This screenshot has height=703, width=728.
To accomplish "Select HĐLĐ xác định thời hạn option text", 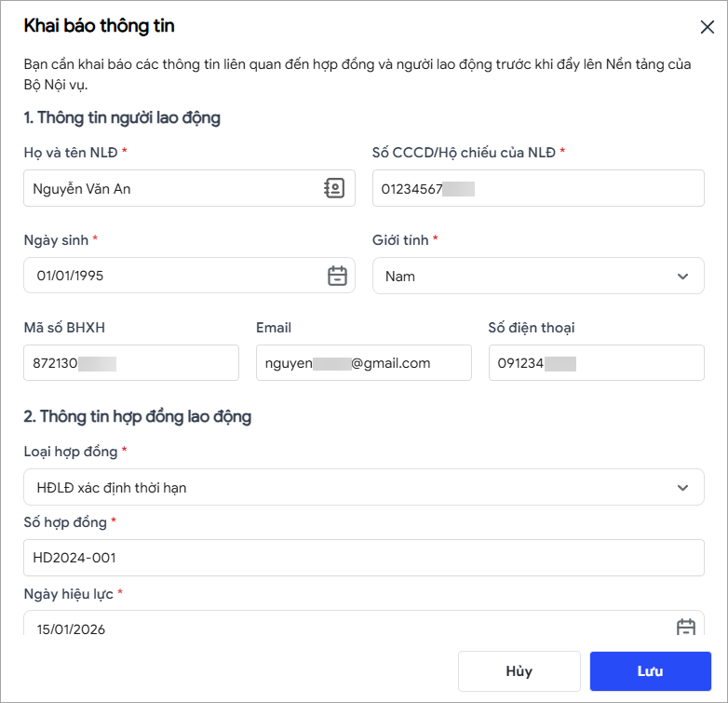I will click(x=112, y=487).
